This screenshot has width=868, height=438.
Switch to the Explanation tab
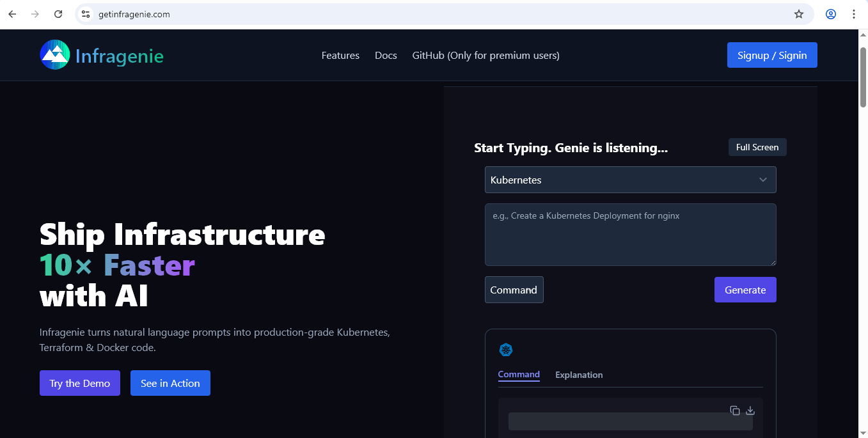pos(579,375)
